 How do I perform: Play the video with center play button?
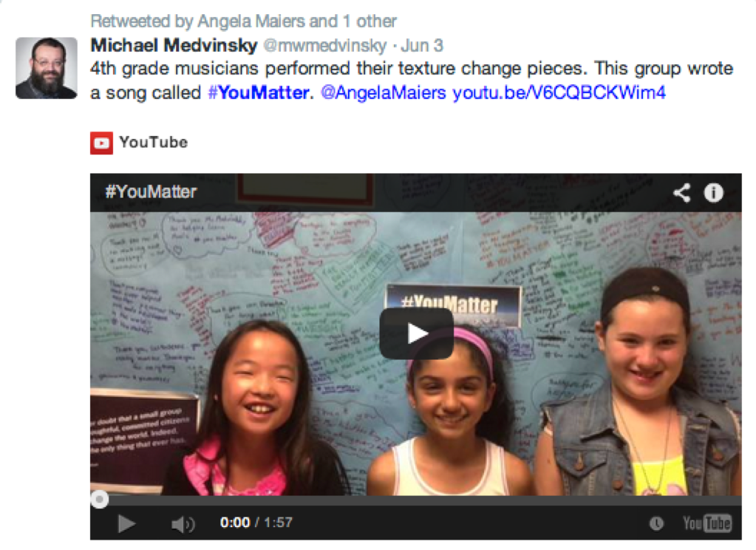point(417,333)
